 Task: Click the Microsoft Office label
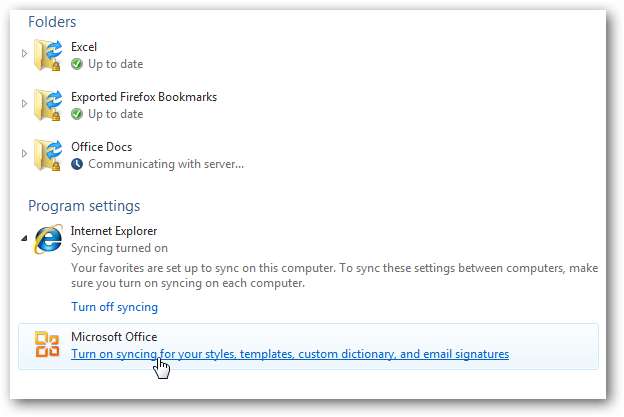pos(114,336)
